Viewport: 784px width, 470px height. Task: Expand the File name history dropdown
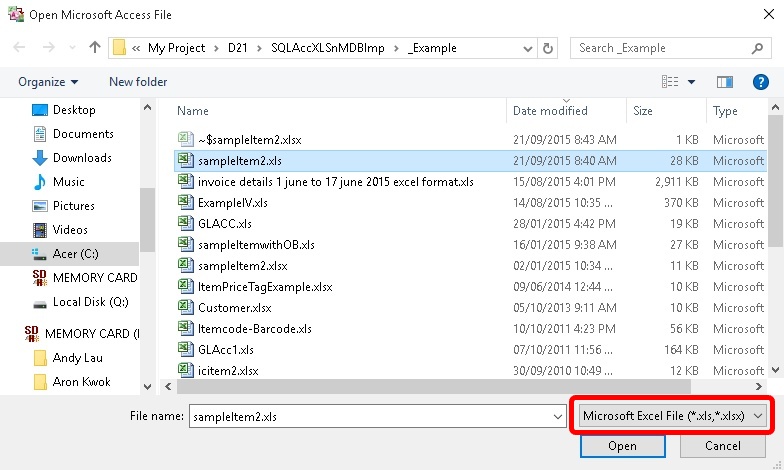(x=557, y=415)
